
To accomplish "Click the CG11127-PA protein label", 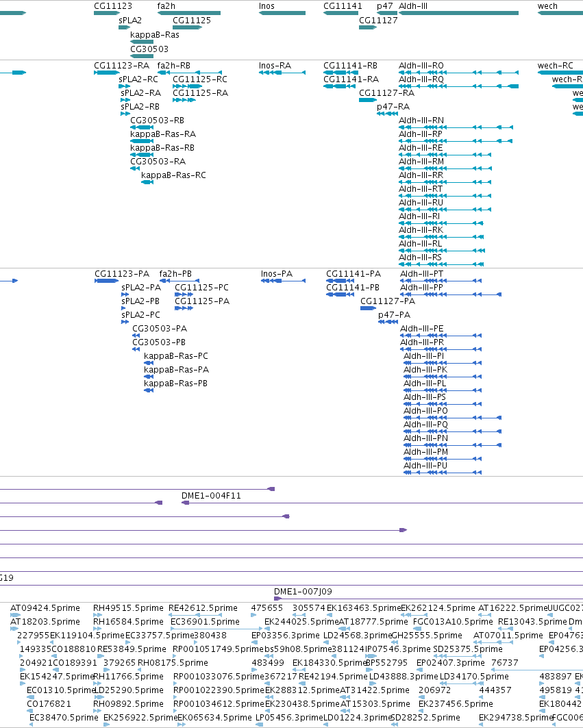I will tap(388, 301).
